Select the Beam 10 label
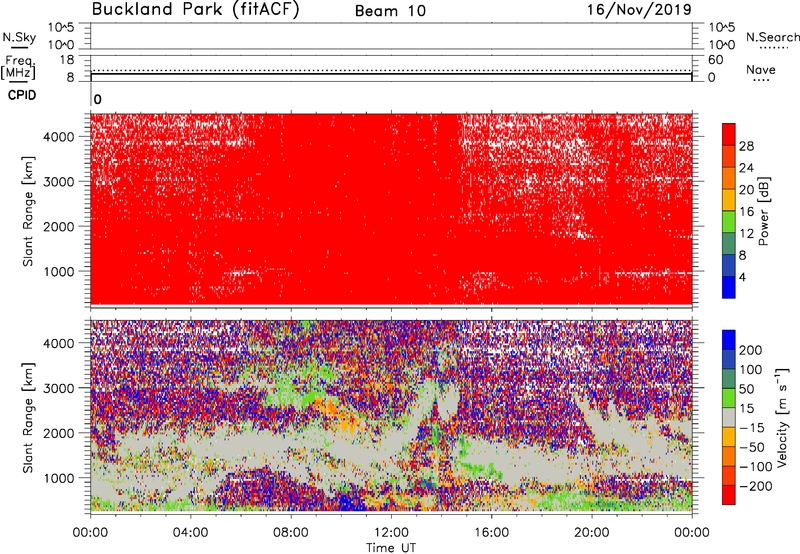The height and width of the screenshot is (554, 800). coord(390,11)
